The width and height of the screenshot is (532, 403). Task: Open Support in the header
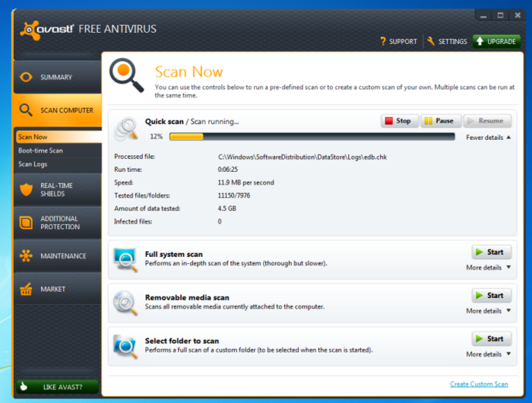pos(398,41)
